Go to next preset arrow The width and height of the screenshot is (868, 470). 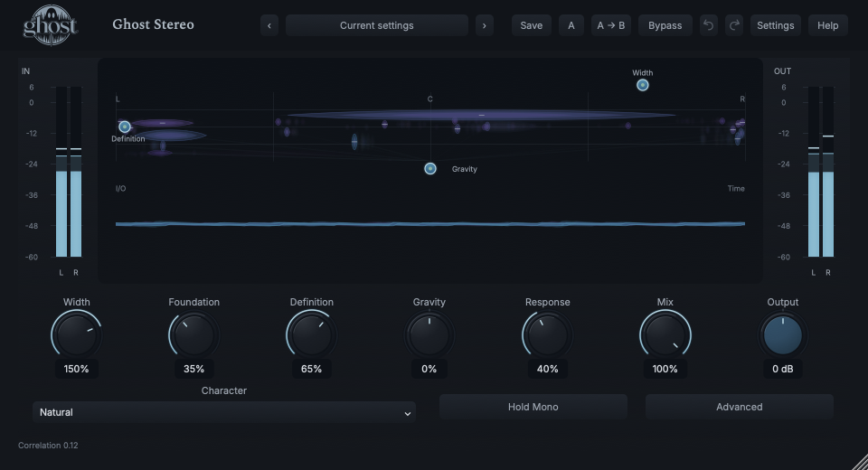pos(485,25)
